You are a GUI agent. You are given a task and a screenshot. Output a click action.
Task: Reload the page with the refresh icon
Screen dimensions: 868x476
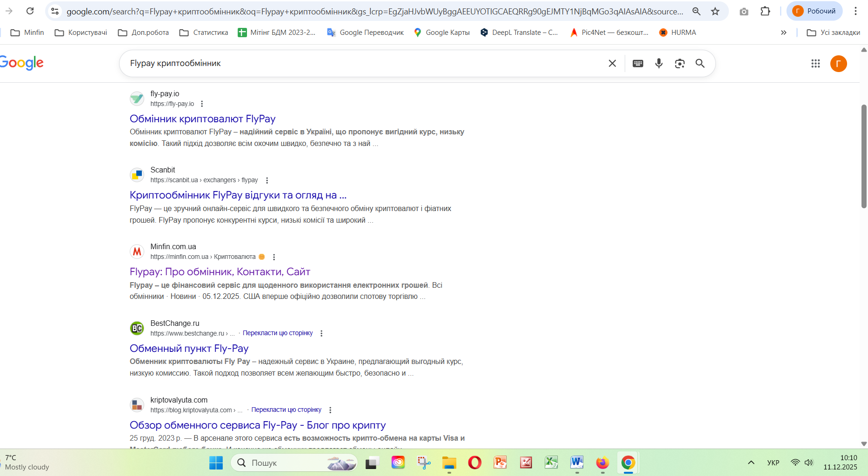coord(30,11)
